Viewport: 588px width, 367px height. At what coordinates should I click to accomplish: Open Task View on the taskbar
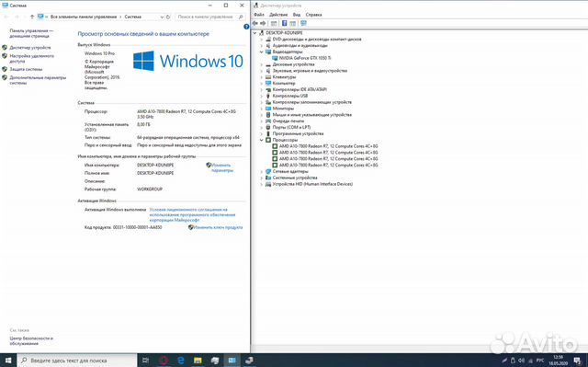(145, 361)
